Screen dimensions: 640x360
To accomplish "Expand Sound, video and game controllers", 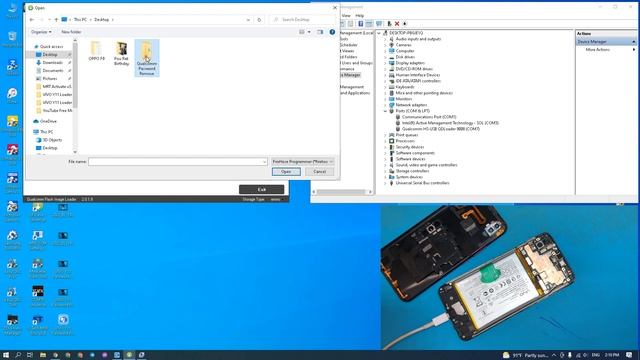I will pyautogui.click(x=385, y=165).
